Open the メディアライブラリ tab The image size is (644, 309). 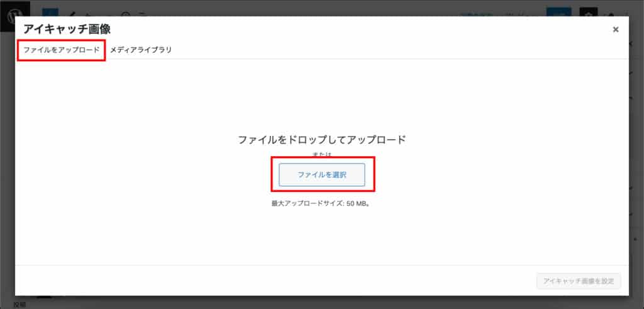click(141, 50)
